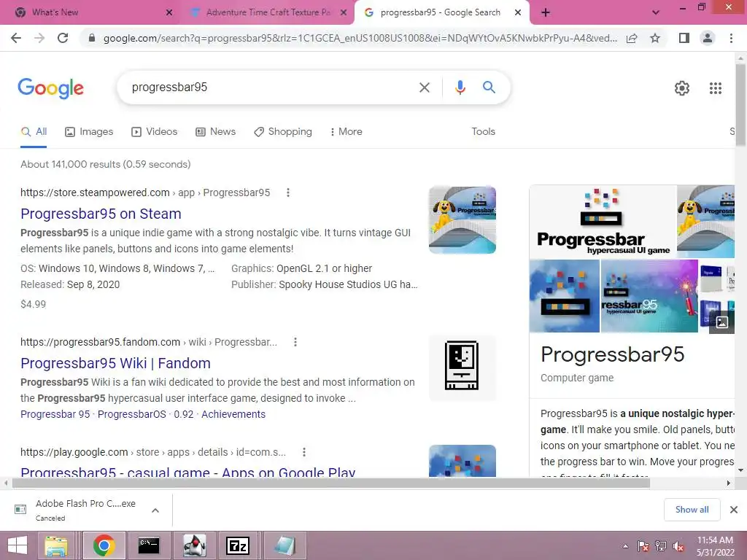Open the Progressbar 95 wiki sublink
Screen dimensions: 747x560
[x=55, y=414]
